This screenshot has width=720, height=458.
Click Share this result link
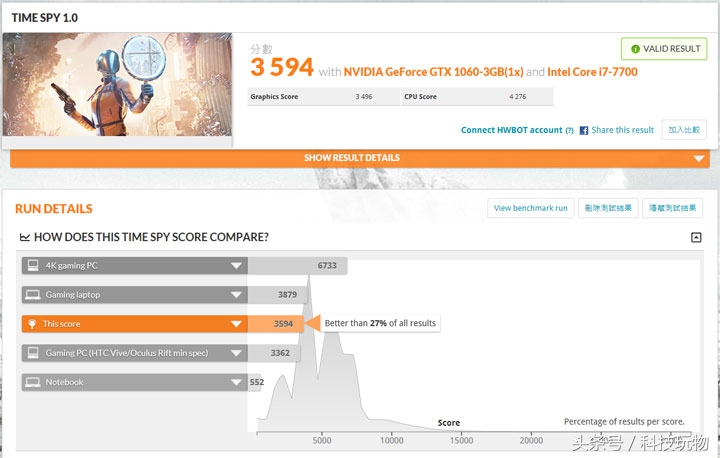(x=622, y=130)
